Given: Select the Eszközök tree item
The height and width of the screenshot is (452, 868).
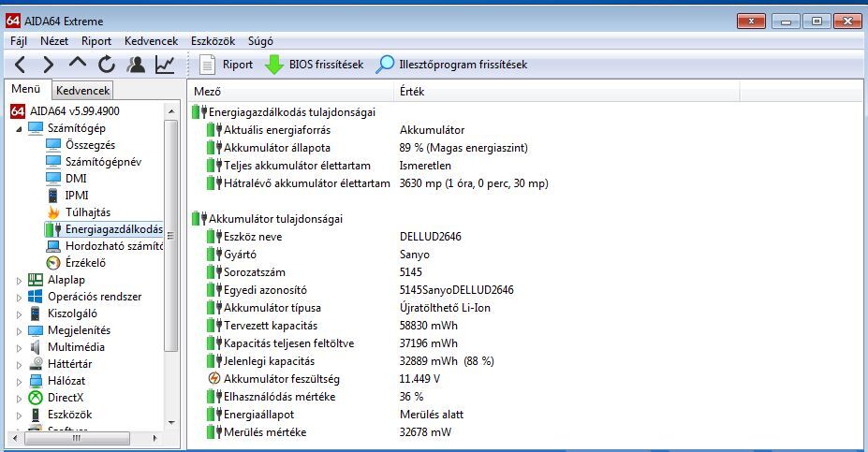Looking at the screenshot, I should click(x=69, y=415).
